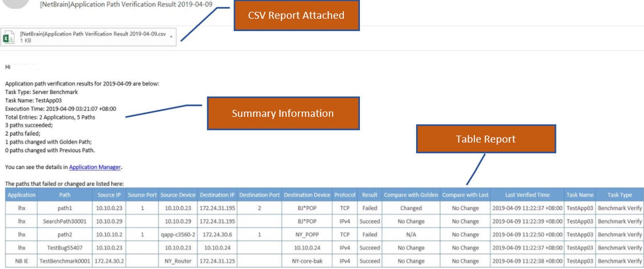Select the SearchPath30001 cell

(x=65, y=221)
